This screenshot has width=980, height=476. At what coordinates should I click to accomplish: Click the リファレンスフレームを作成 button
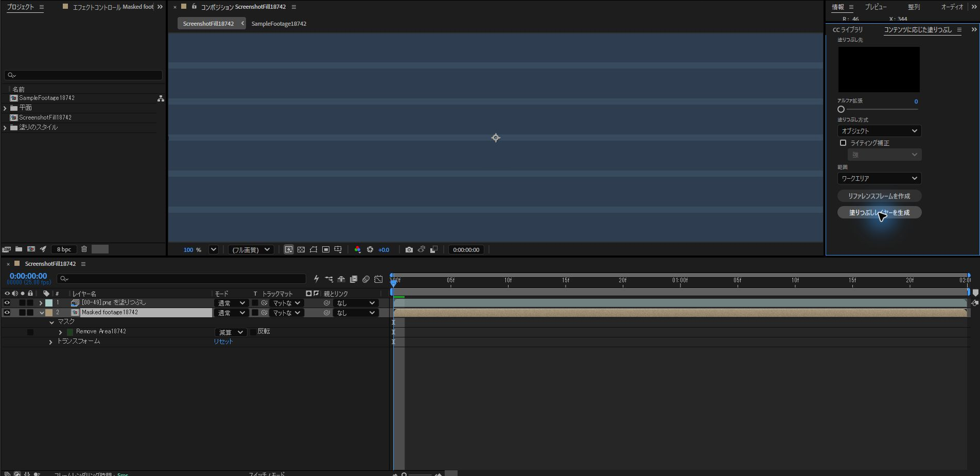(879, 196)
